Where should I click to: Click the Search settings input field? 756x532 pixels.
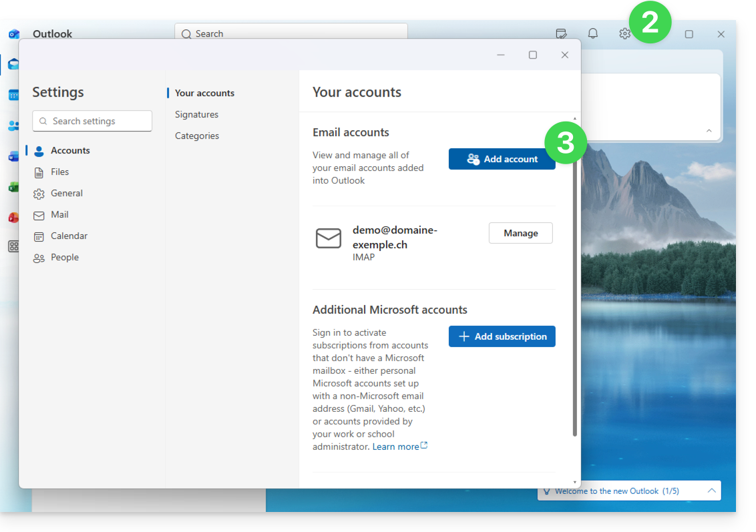[92, 121]
